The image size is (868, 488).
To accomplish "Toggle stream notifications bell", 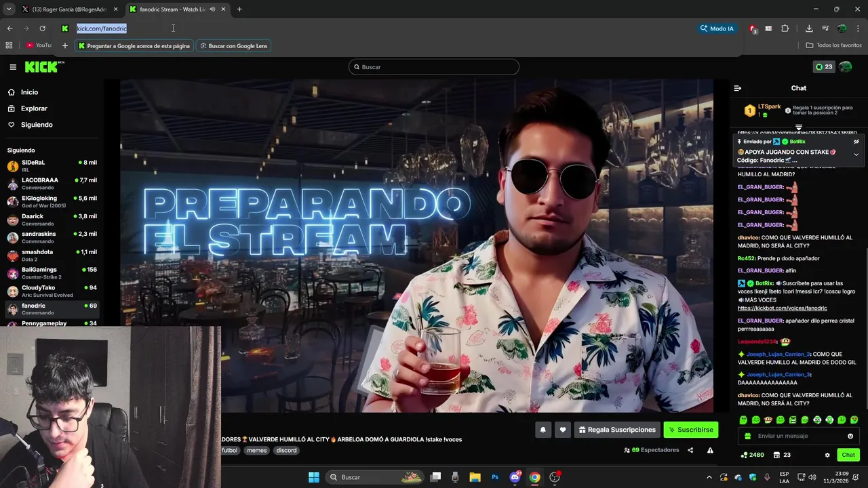I will (x=542, y=430).
